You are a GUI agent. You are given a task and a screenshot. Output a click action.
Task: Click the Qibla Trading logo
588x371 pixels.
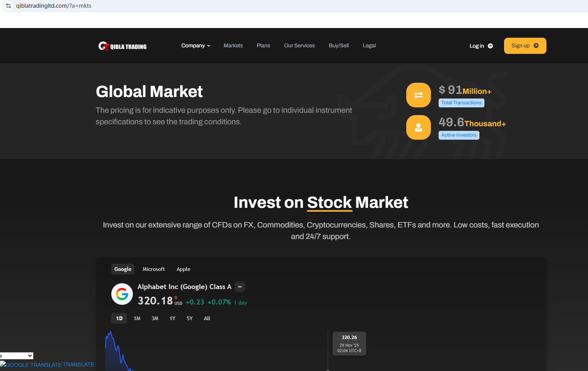122,46
